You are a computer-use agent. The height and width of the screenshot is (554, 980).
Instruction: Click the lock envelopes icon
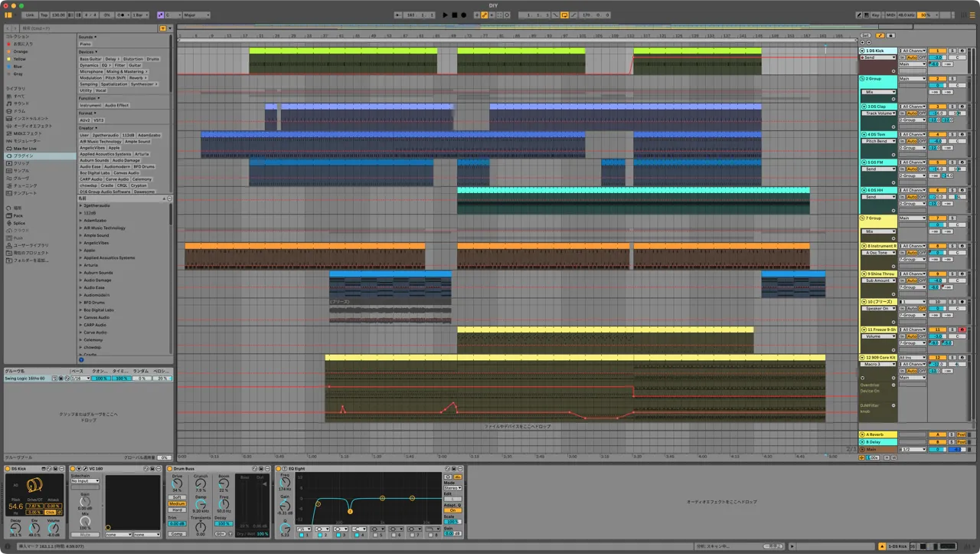coord(890,35)
